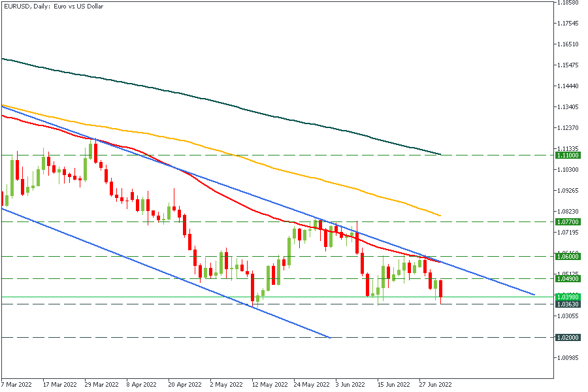The height and width of the screenshot is (392, 588).
Task: Click the 27 Jun 2022 date label
Action: (435, 385)
